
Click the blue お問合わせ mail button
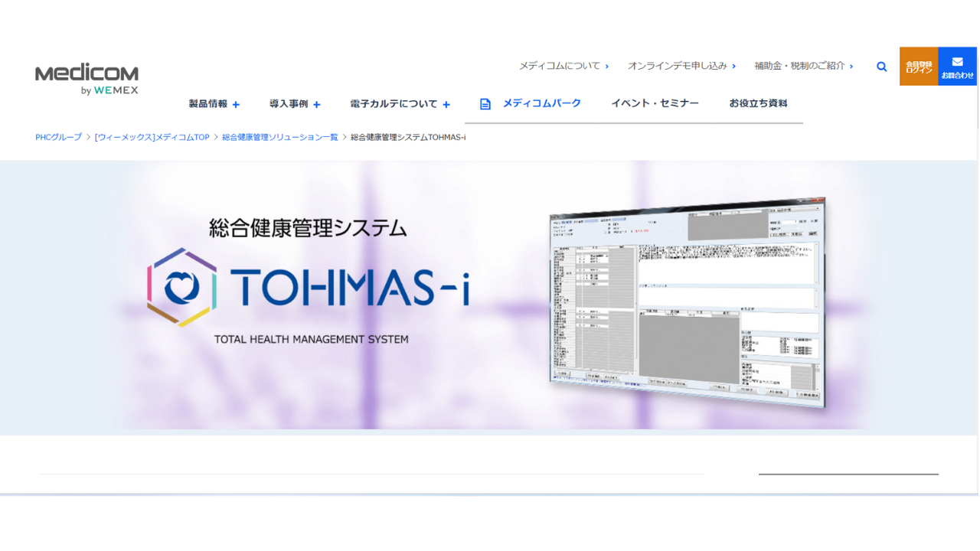pos(958,67)
